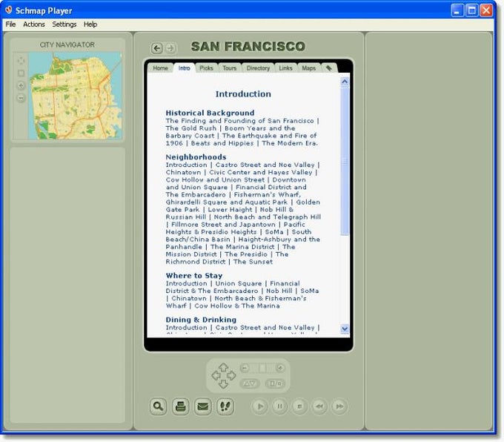Open 'The Presidio' link
Screen dimensions: 504x442
(246, 254)
